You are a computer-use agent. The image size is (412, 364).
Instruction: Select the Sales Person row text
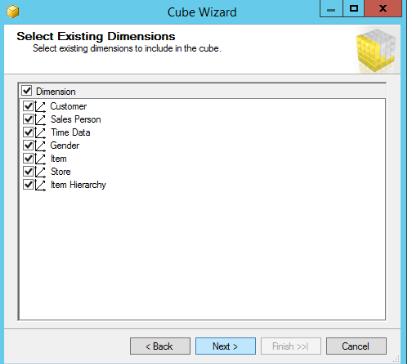click(x=76, y=119)
